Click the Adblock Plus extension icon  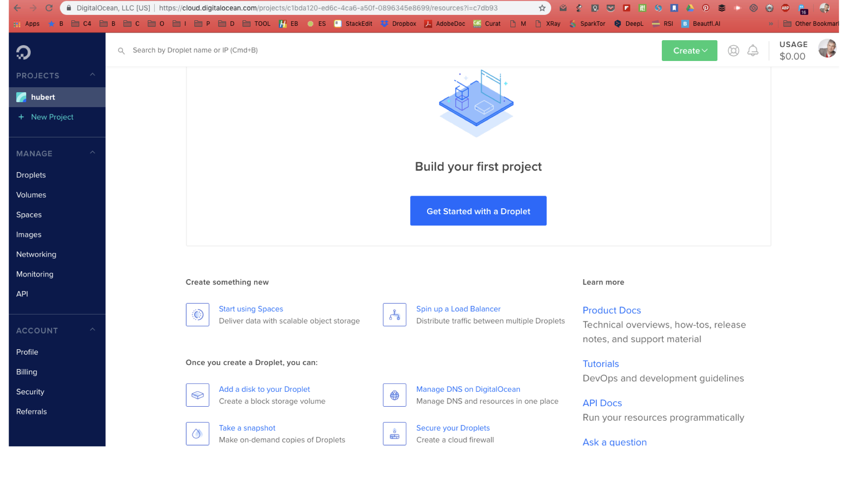click(785, 8)
